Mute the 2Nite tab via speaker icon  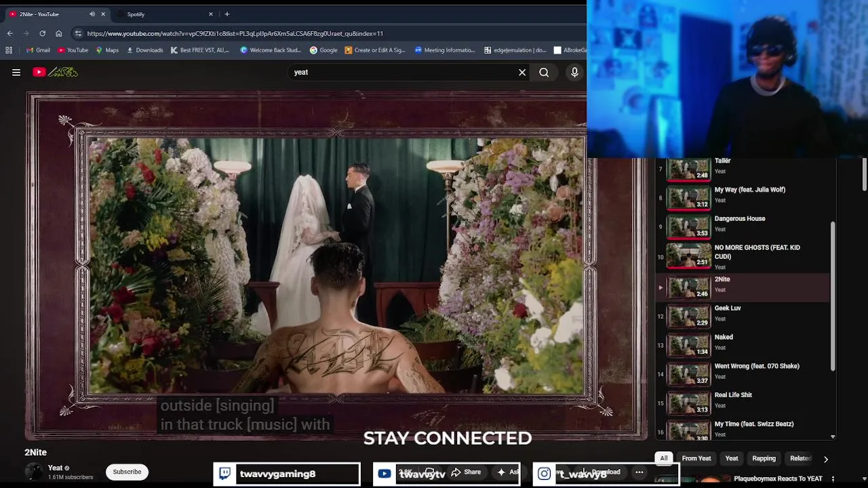click(92, 14)
